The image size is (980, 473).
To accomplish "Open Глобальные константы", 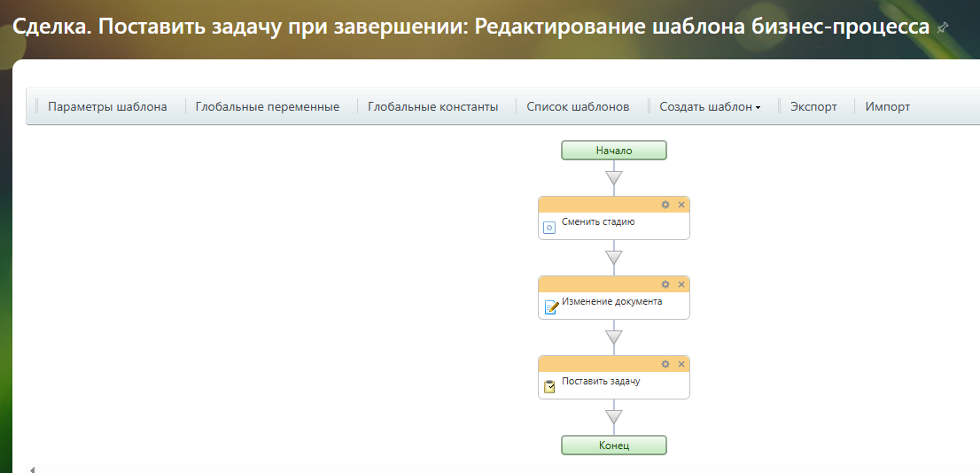I will point(433,107).
